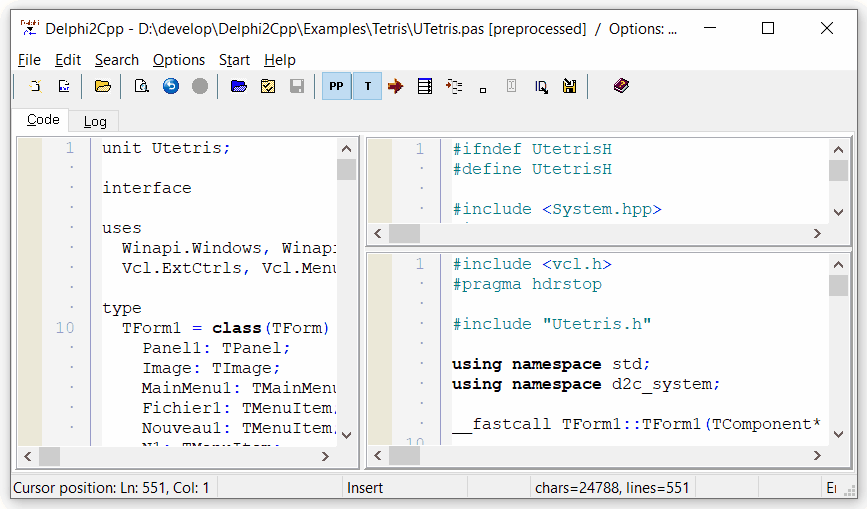Click the IQ arrow toolbar icon
Image resolution: width=867 pixels, height=509 pixels.
coord(541,87)
